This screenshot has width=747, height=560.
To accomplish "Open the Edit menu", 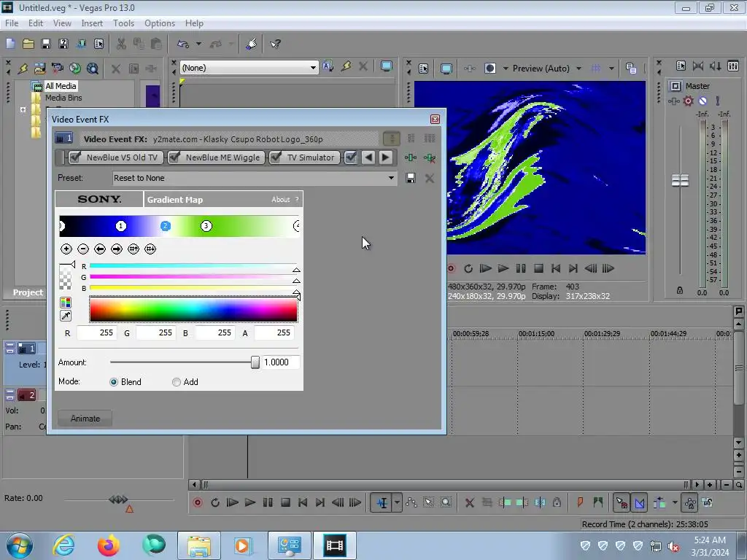I will pyautogui.click(x=35, y=23).
